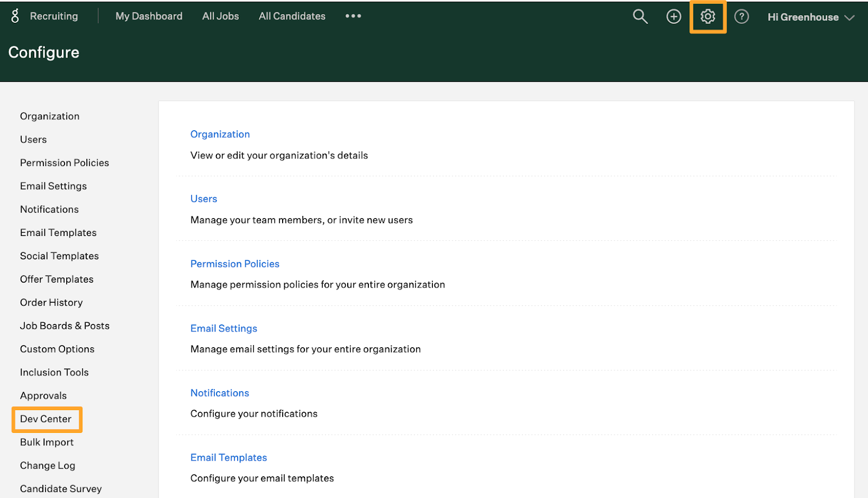Select Dev Center in the sidebar
The image size is (868, 498).
click(46, 419)
